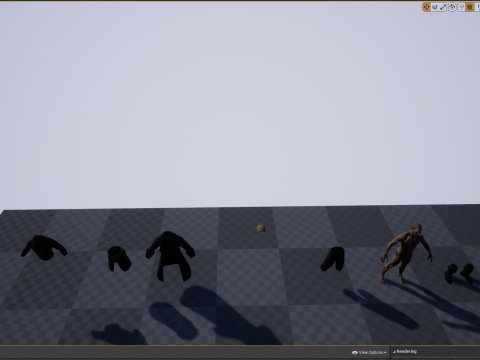Select the black pants mesh left of character
Viewport: 480px width, 360px height.
pos(333,259)
